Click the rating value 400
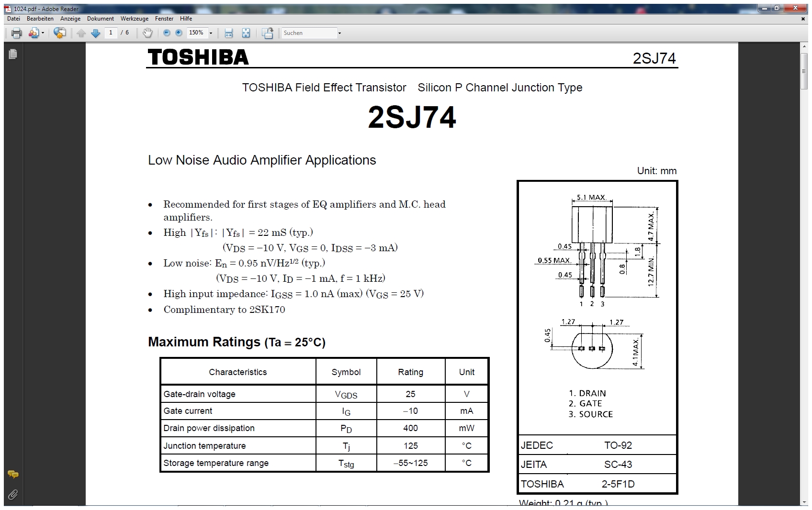This screenshot has height=510, width=812. tap(410, 428)
